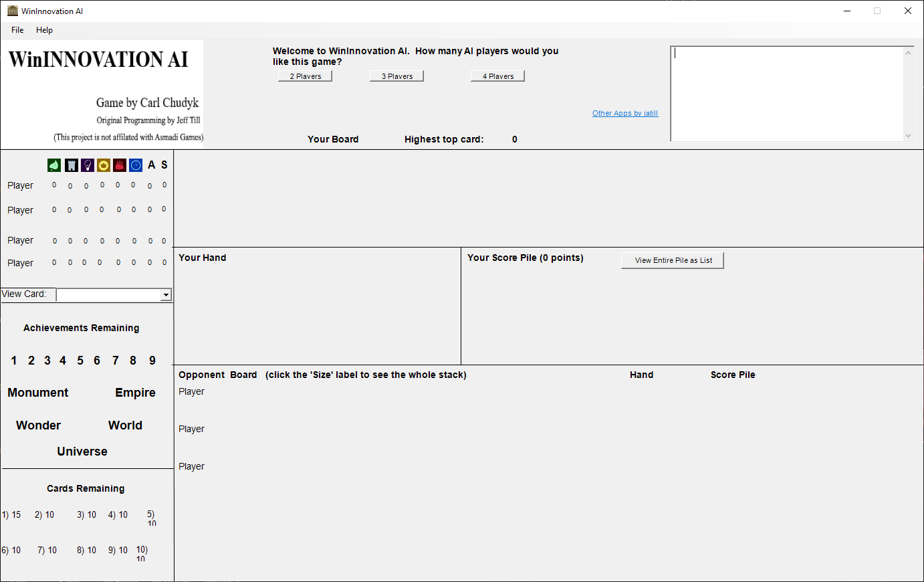Click the 'Opponent Board' label
Viewport: 924px width, 582px height.
218,375
